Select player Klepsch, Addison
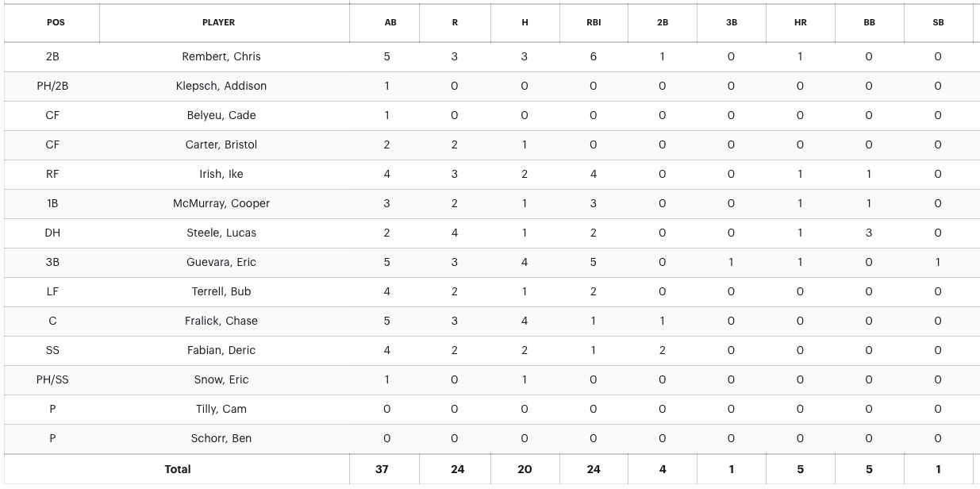This screenshot has height=489, width=980. [221, 86]
